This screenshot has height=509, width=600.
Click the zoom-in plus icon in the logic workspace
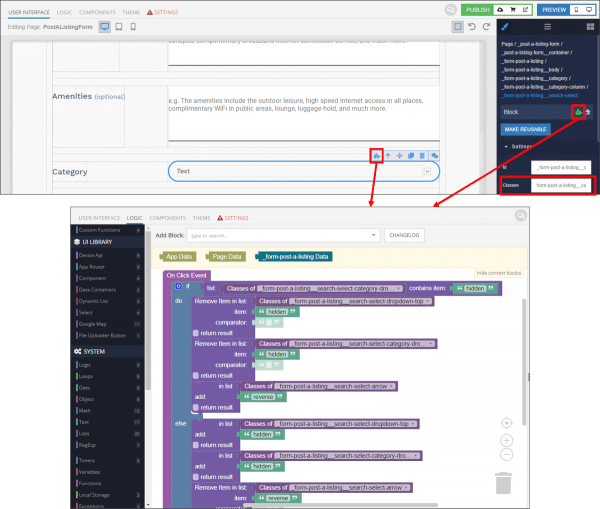click(x=506, y=440)
